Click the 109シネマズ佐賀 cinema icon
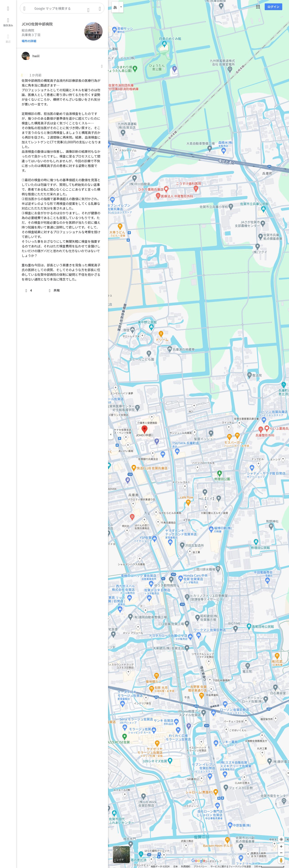Screen dimensions: 289x868 (170, 761)
